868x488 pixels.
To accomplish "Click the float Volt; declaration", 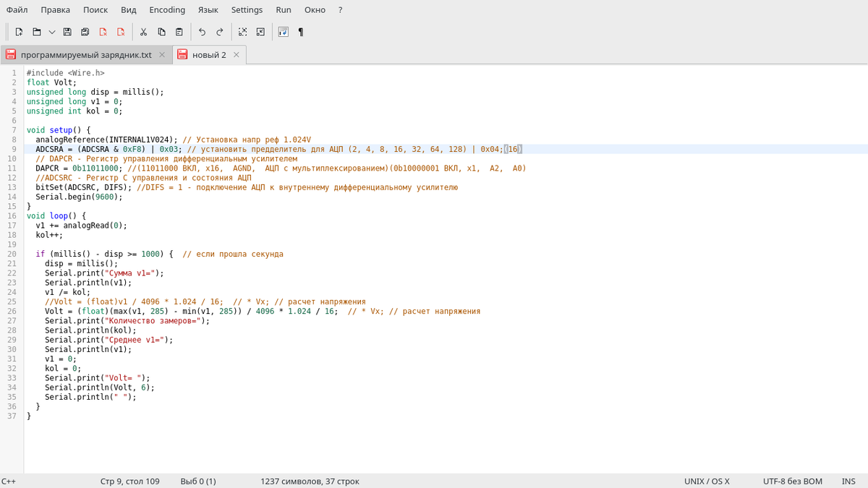I will tap(51, 82).
